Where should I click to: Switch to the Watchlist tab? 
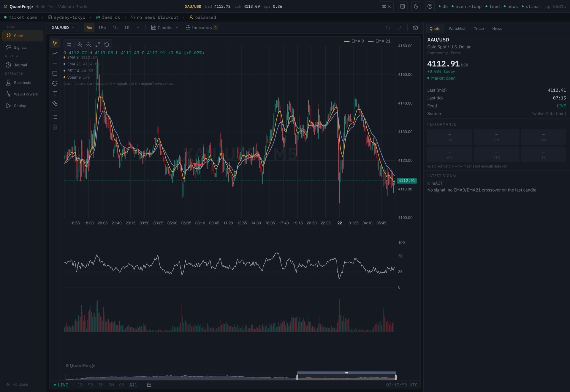pyautogui.click(x=457, y=29)
